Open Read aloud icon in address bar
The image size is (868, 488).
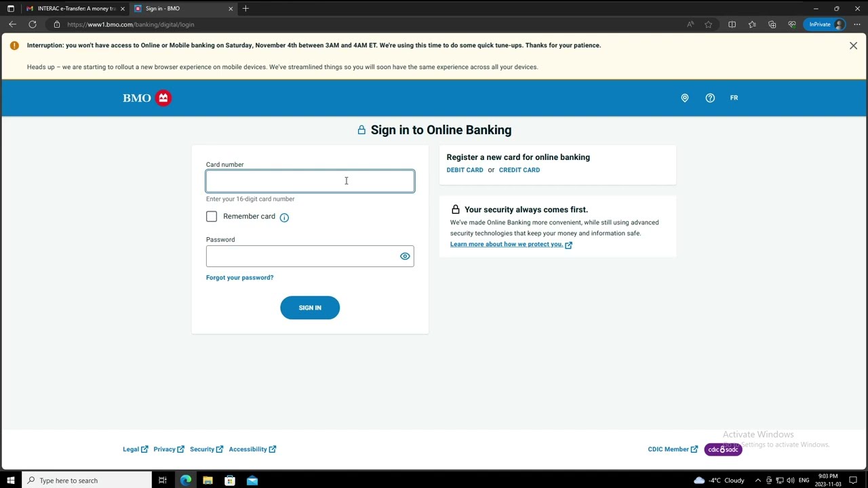click(x=690, y=24)
